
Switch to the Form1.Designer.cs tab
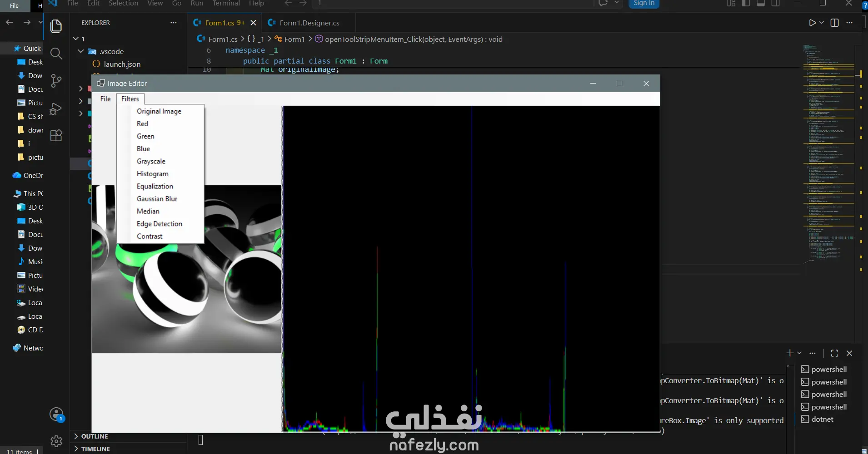[x=309, y=23]
